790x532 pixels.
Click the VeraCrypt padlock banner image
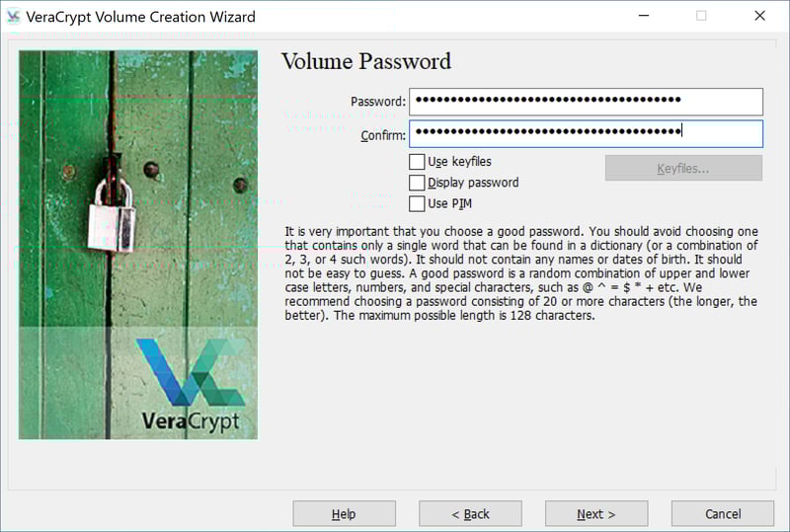click(x=138, y=245)
